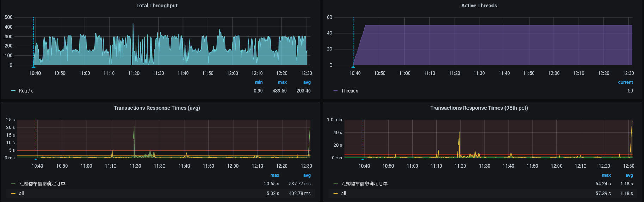
Task: Click Req / s legend color line
Action: coord(13,91)
